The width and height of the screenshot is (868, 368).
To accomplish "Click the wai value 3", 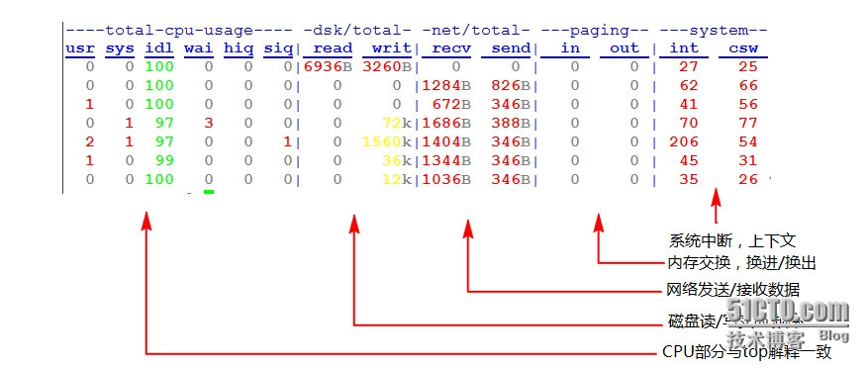I will click(209, 123).
